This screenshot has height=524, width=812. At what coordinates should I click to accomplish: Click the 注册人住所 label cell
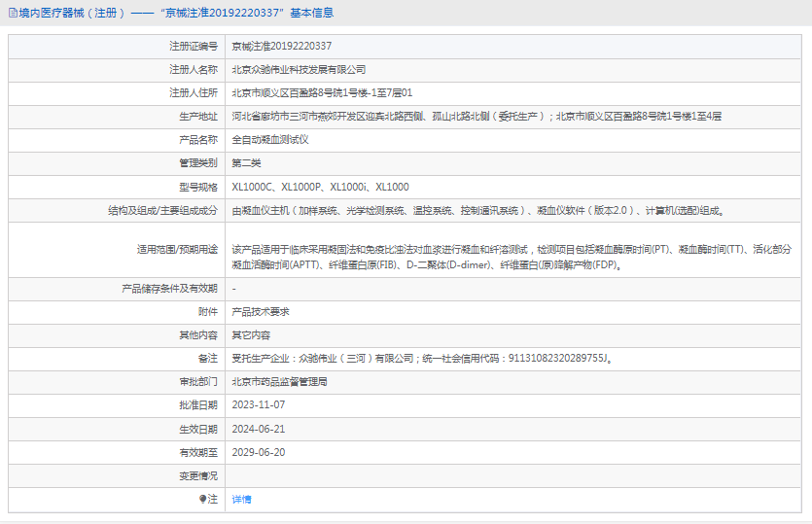[x=117, y=93]
